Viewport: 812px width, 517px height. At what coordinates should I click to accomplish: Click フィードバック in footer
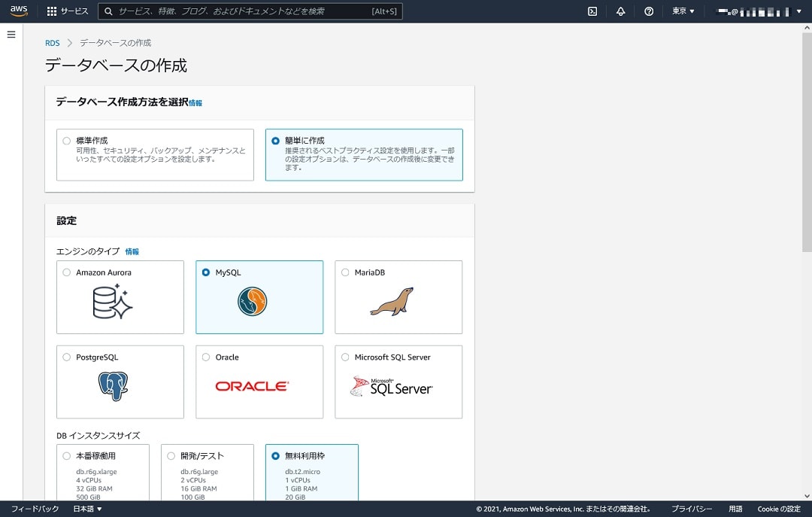coord(35,509)
